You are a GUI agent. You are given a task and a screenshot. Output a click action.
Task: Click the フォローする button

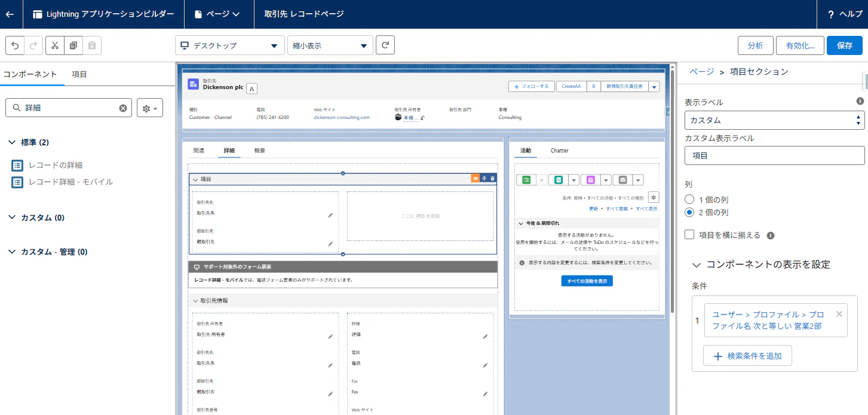pyautogui.click(x=532, y=87)
